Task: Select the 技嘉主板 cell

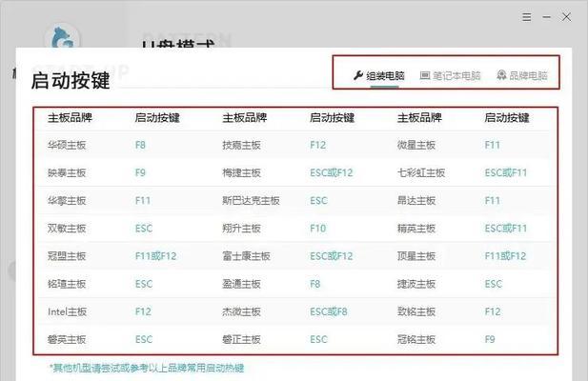Action: tap(241, 145)
